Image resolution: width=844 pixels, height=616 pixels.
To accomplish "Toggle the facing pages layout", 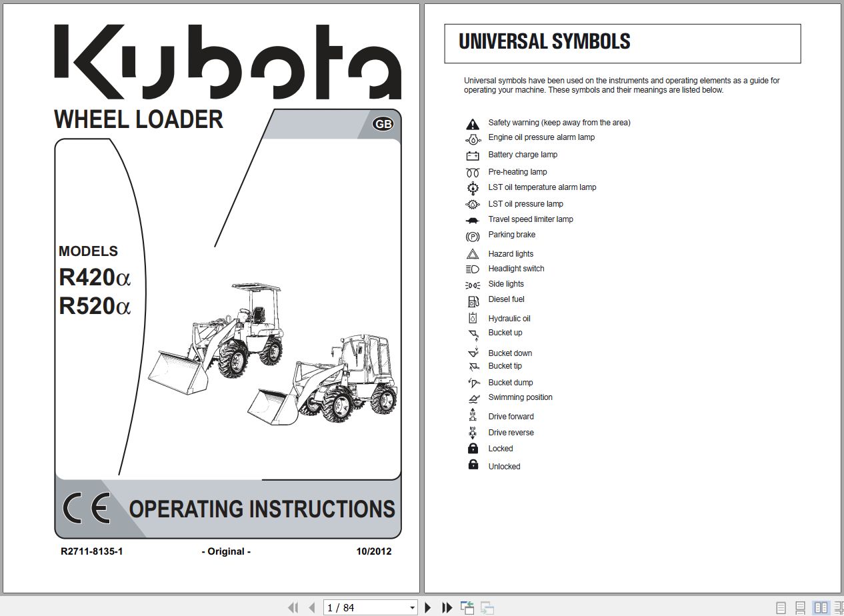I will point(821,607).
